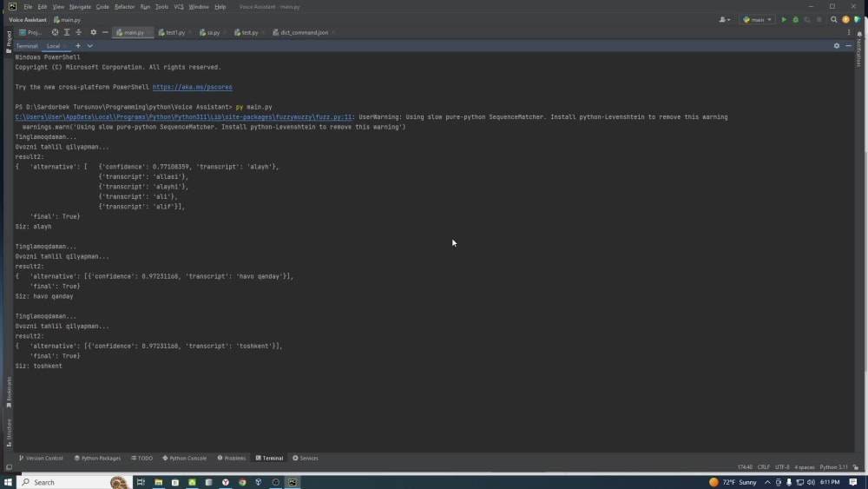Select the Local terminal tab
This screenshot has height=489, width=868.
[x=53, y=46]
